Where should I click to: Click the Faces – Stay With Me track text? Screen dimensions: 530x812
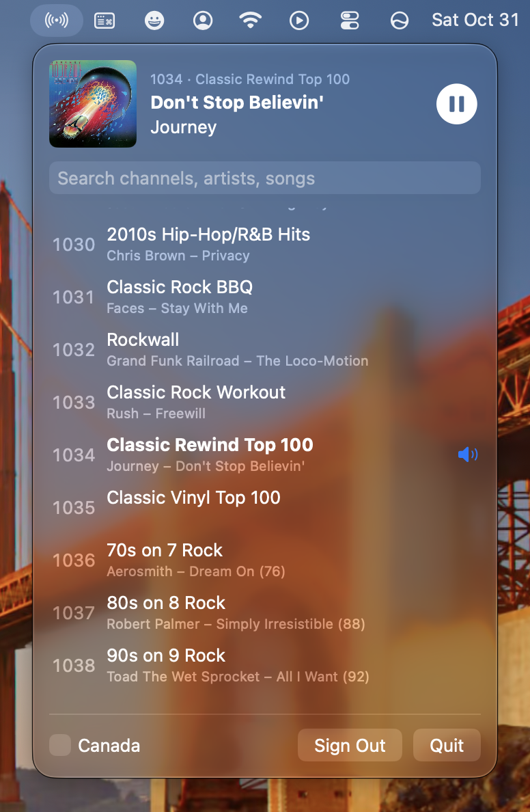coord(177,308)
